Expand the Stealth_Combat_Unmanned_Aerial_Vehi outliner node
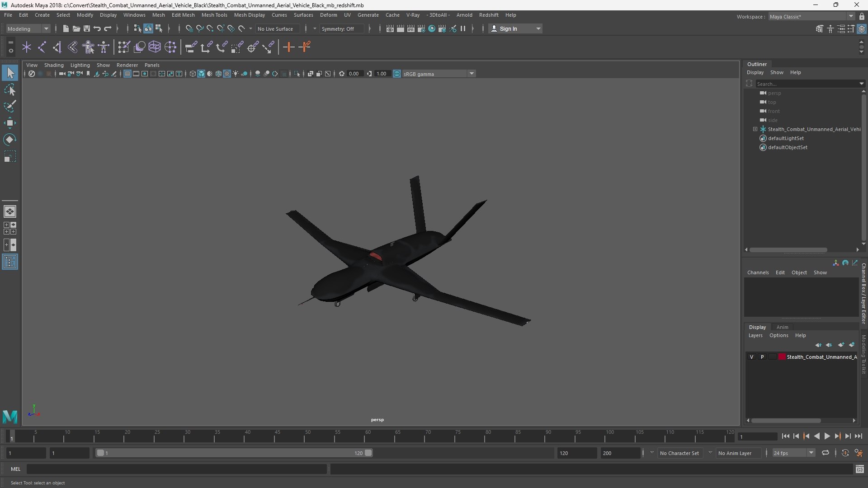 click(x=755, y=129)
